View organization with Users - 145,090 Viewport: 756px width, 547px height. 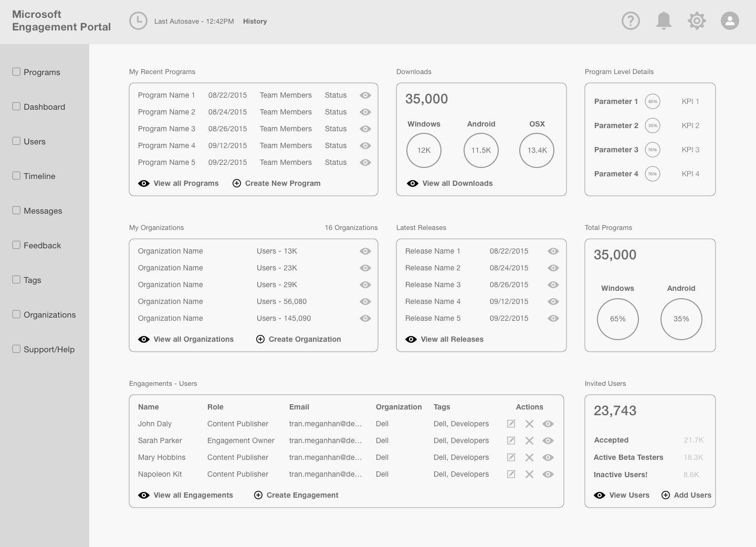pyautogui.click(x=365, y=318)
